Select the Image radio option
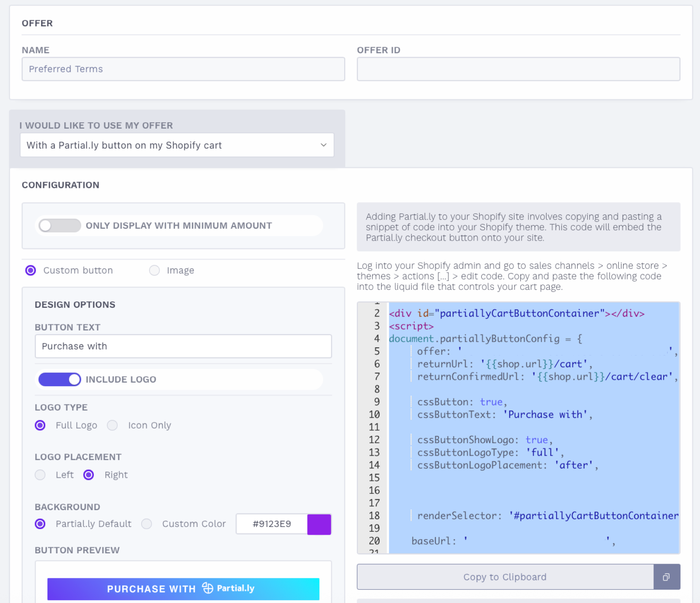 (154, 270)
